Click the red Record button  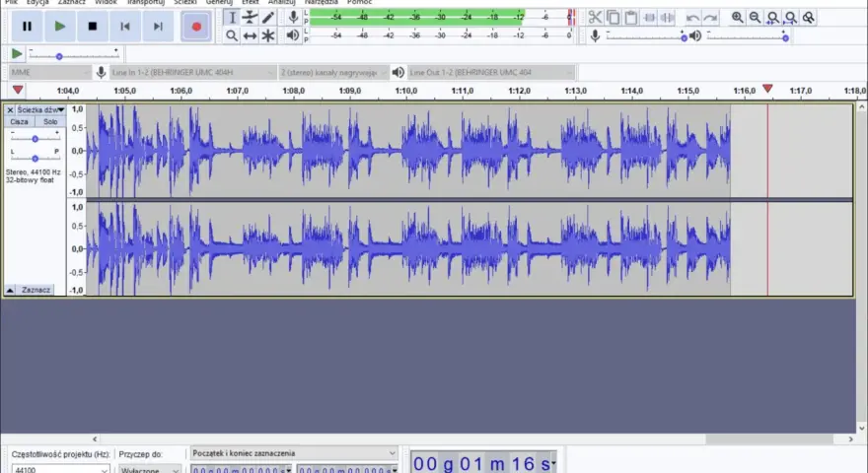196,26
